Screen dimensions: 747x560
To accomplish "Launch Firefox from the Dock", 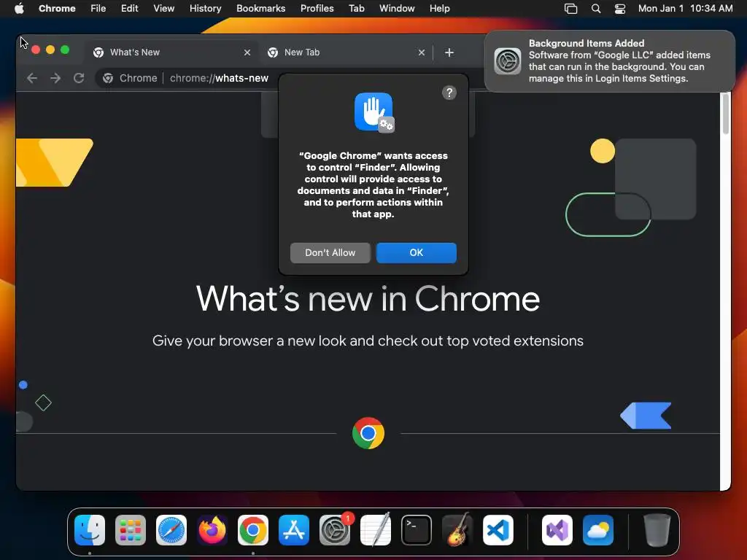I will pyautogui.click(x=212, y=530).
